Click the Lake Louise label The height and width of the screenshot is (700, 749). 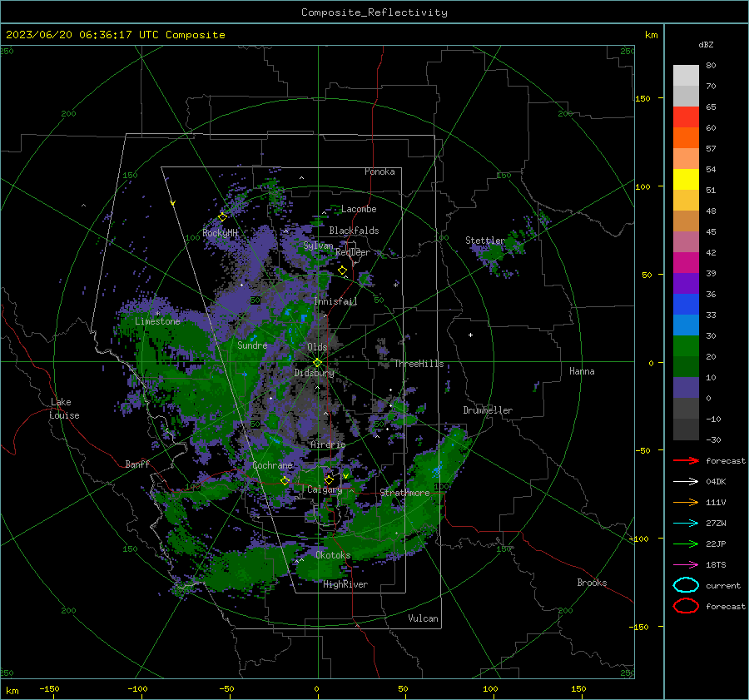point(64,409)
